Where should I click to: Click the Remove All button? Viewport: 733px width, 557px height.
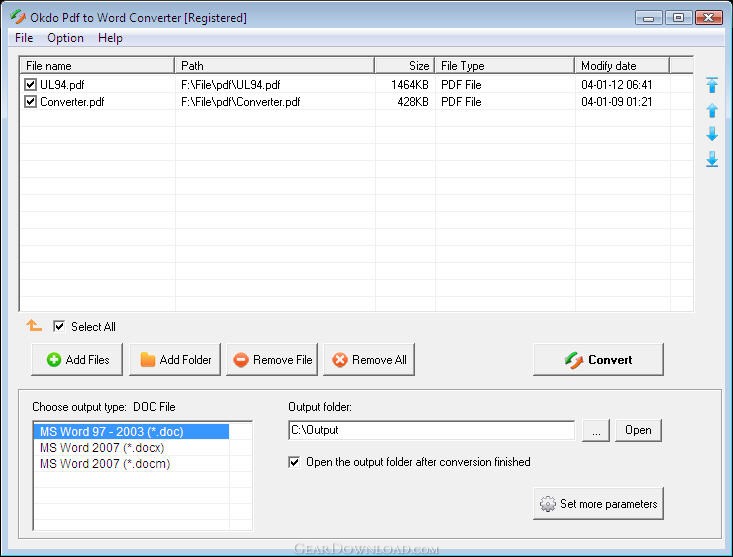point(368,360)
